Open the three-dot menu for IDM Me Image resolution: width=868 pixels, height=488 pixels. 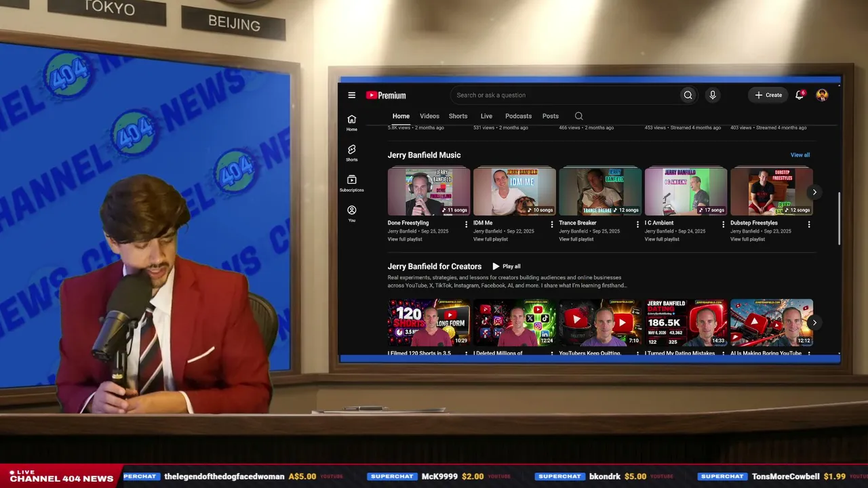click(551, 224)
